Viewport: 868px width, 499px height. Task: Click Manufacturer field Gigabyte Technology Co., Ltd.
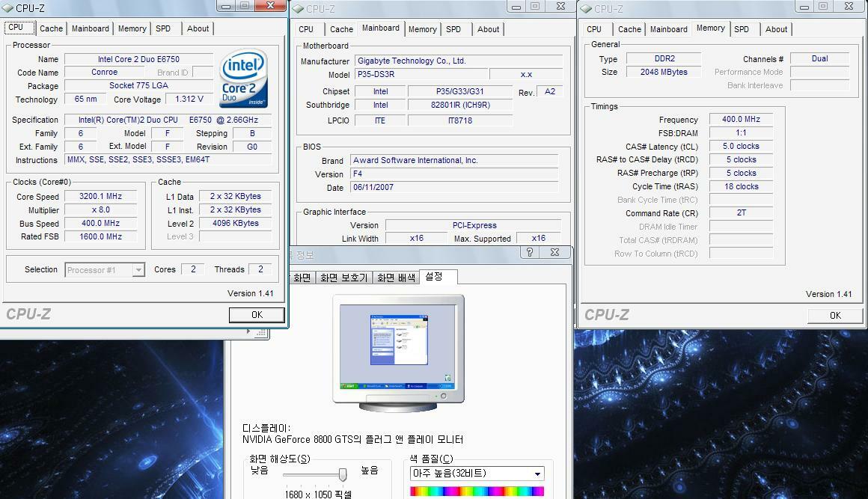(x=459, y=61)
